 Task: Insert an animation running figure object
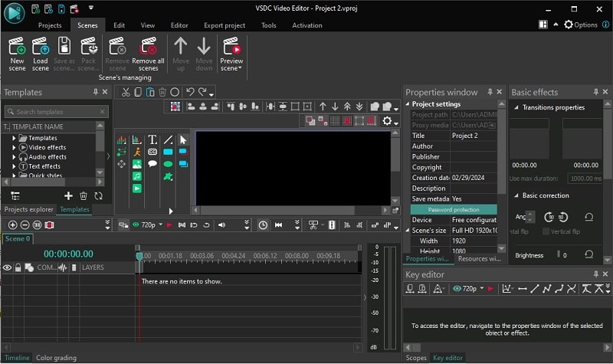pos(137,152)
